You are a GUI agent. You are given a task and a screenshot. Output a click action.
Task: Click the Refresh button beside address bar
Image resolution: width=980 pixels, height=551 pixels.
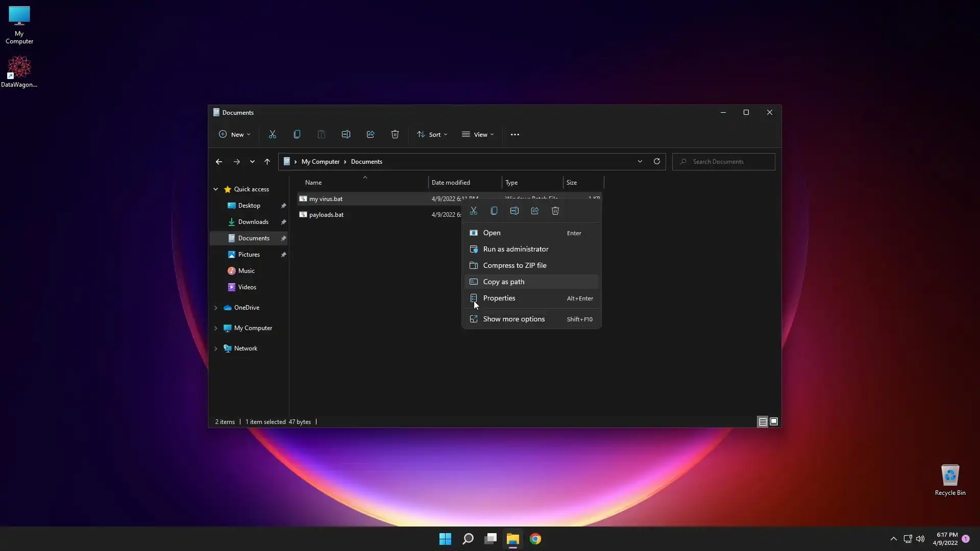coord(657,161)
